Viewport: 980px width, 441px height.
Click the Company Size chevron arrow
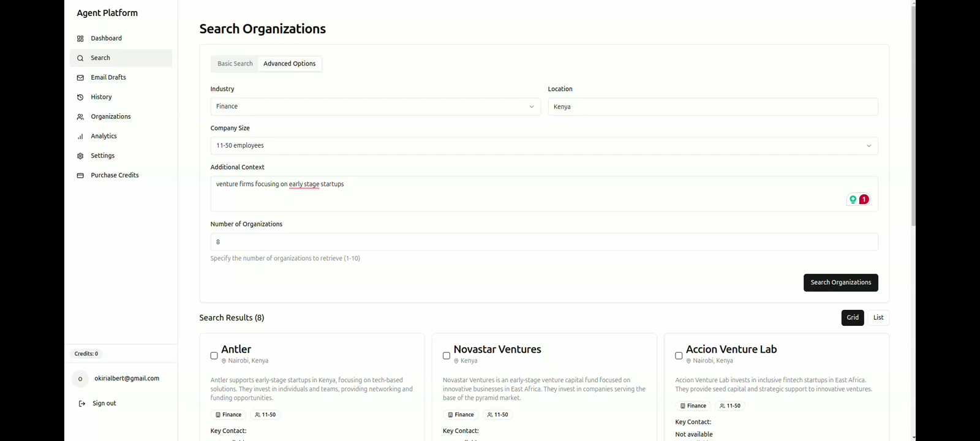[869, 146]
